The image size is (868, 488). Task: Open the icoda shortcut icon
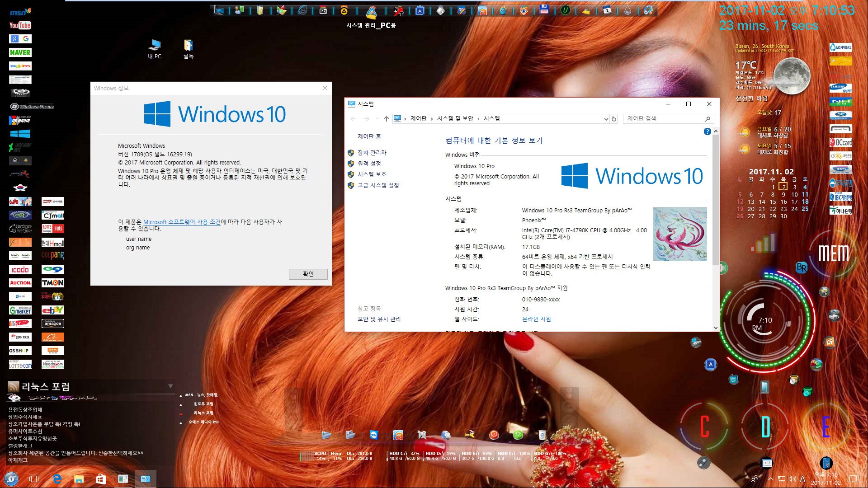point(20,269)
